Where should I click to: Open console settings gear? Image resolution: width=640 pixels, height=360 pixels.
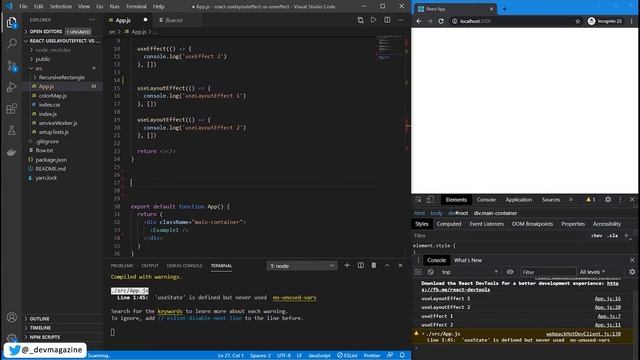[x=632, y=272]
